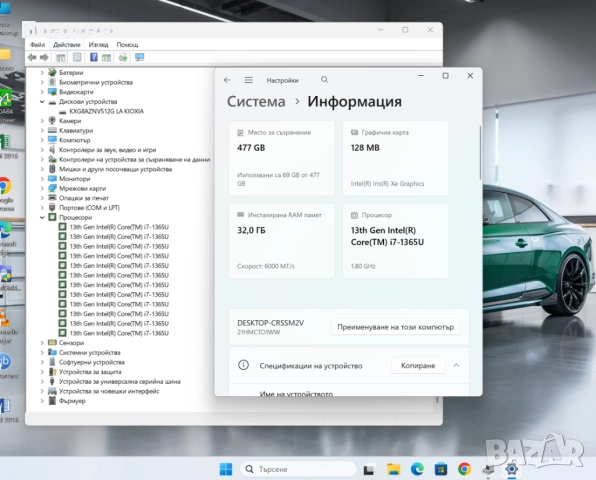The height and width of the screenshot is (480, 596).
Task: Select Портове (COM и LPT) item
Action: click(89, 208)
